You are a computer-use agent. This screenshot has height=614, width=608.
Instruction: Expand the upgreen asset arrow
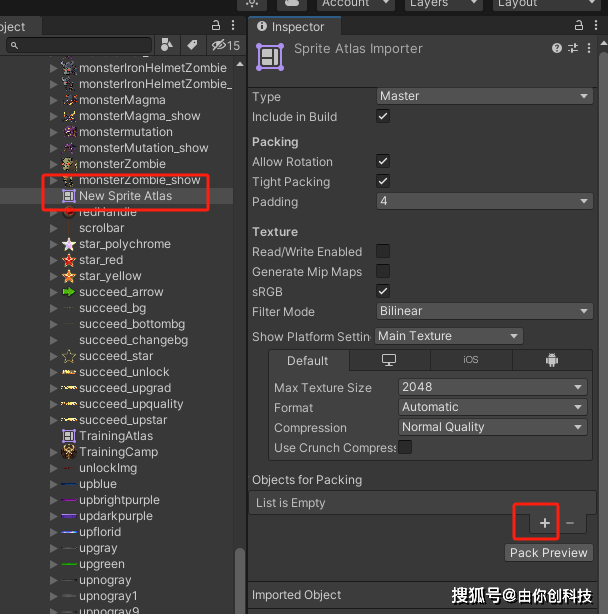pos(54,564)
